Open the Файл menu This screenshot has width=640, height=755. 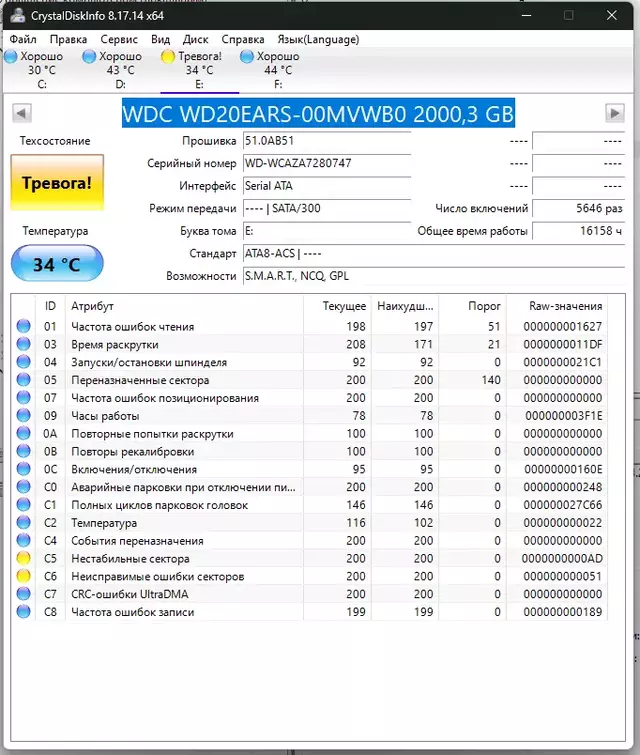(x=23, y=39)
